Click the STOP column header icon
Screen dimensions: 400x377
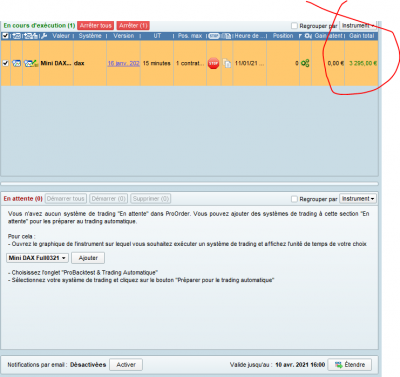pyautogui.click(x=214, y=36)
